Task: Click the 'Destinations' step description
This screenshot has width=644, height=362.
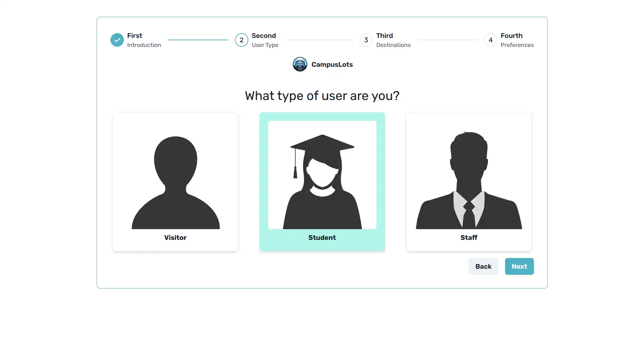Action: pyautogui.click(x=393, y=45)
